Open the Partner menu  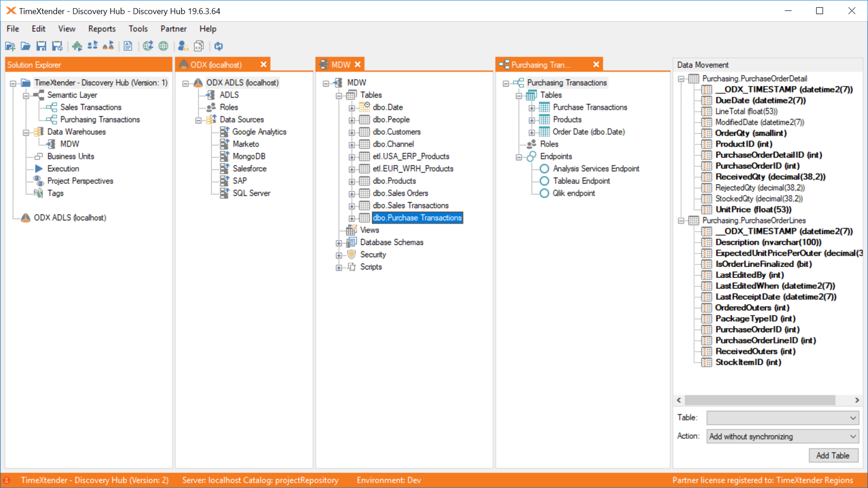tap(173, 29)
